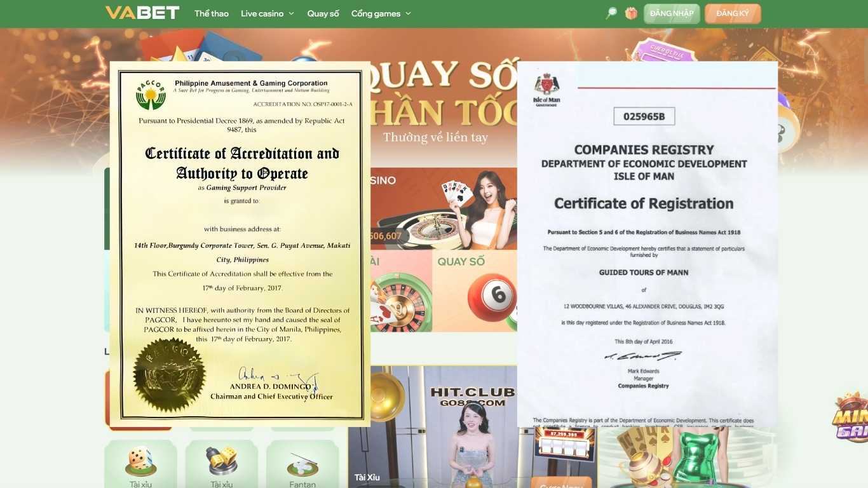868x488 pixels.
Task: Click the gift box promotions icon
Action: pos(631,13)
